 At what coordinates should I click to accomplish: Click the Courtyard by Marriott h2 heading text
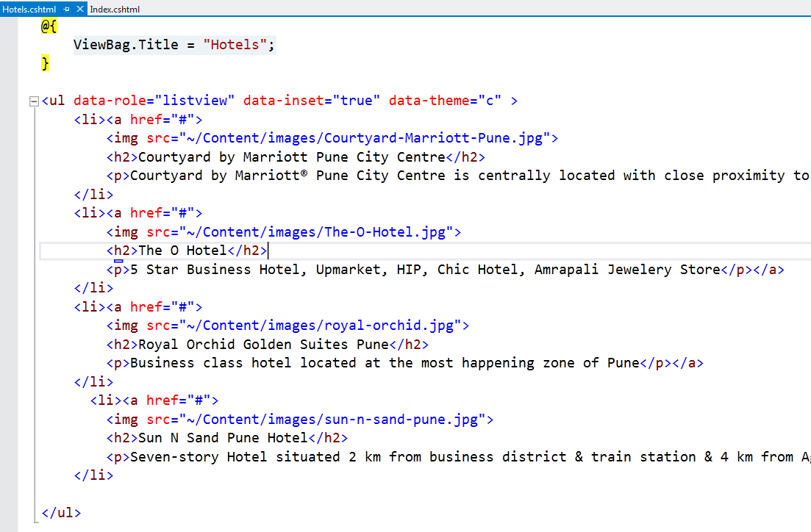coord(292,157)
